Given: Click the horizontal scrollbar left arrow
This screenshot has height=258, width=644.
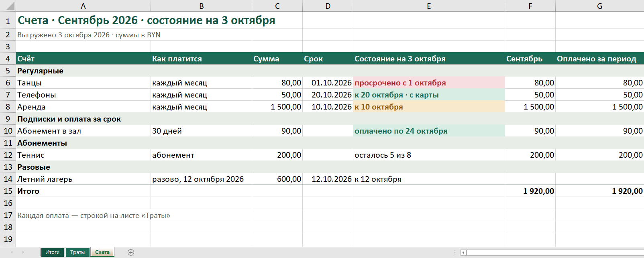Looking at the screenshot, I should tap(463, 252).
